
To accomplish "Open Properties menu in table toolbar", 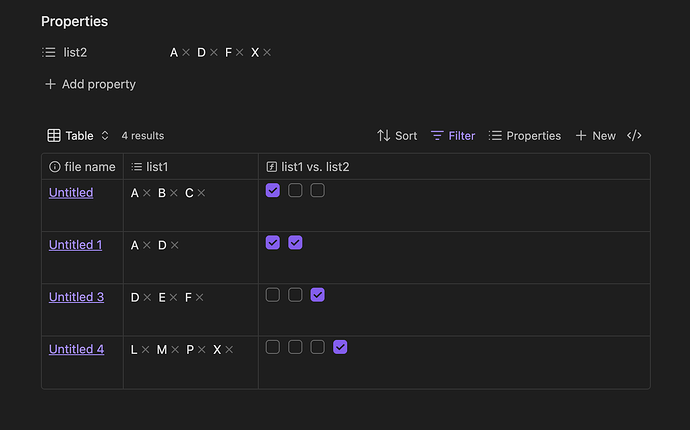I will [x=524, y=136].
